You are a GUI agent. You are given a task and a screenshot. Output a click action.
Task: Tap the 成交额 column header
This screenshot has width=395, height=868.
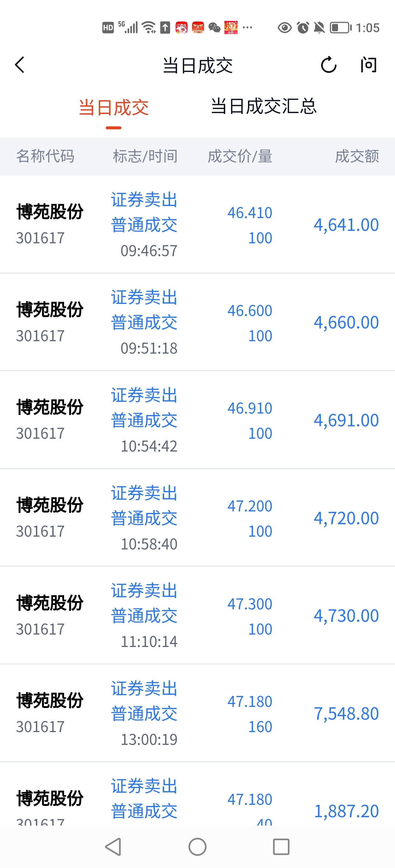pos(357,156)
